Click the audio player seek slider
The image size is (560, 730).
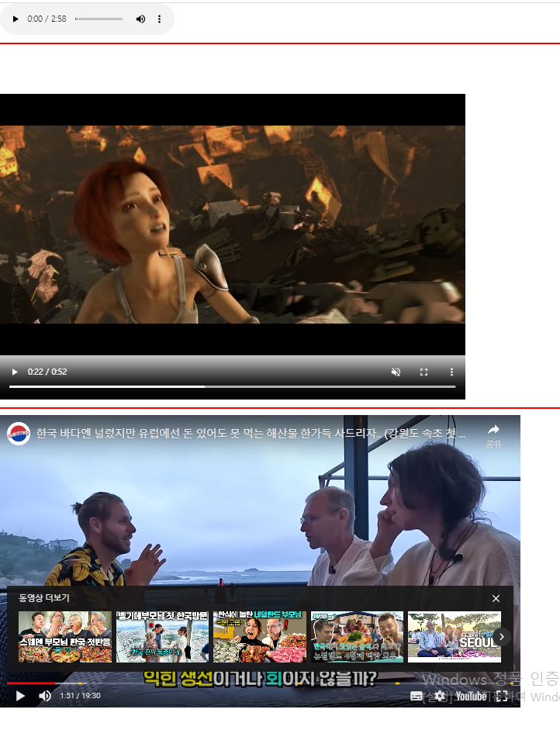pyautogui.click(x=99, y=19)
